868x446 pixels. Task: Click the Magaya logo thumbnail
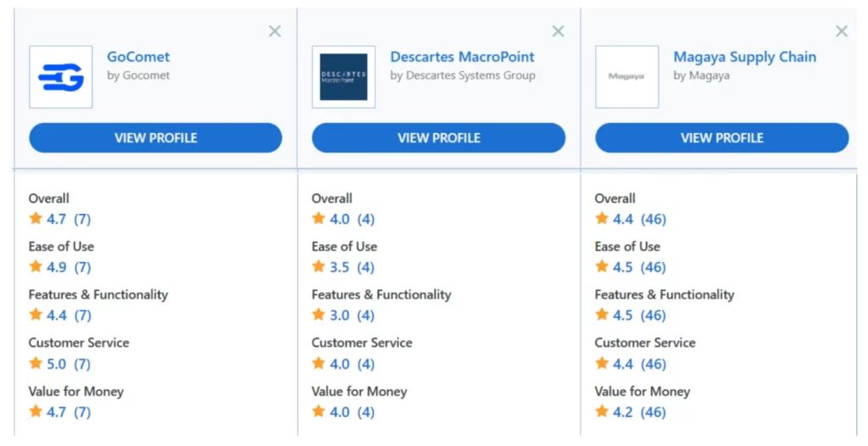(626, 77)
